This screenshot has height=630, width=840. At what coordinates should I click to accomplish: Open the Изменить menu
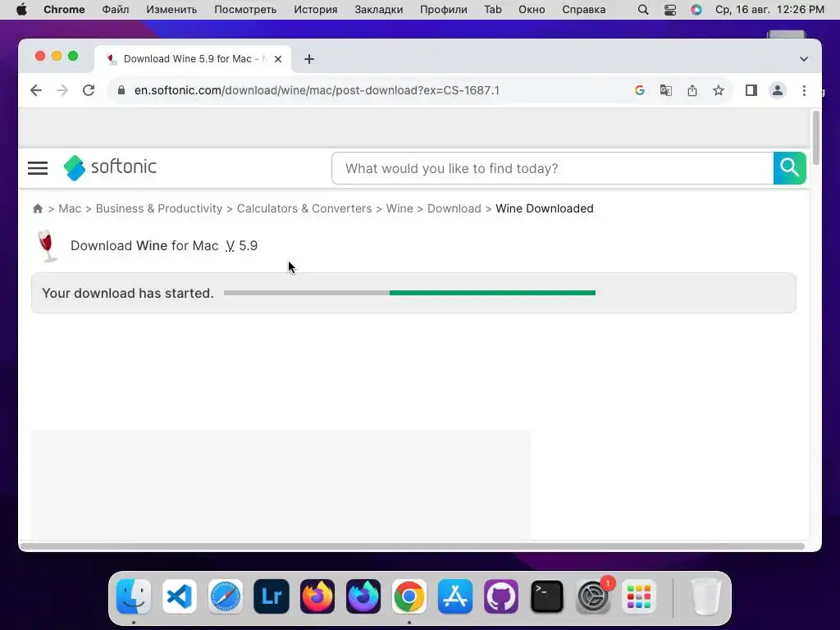171,10
